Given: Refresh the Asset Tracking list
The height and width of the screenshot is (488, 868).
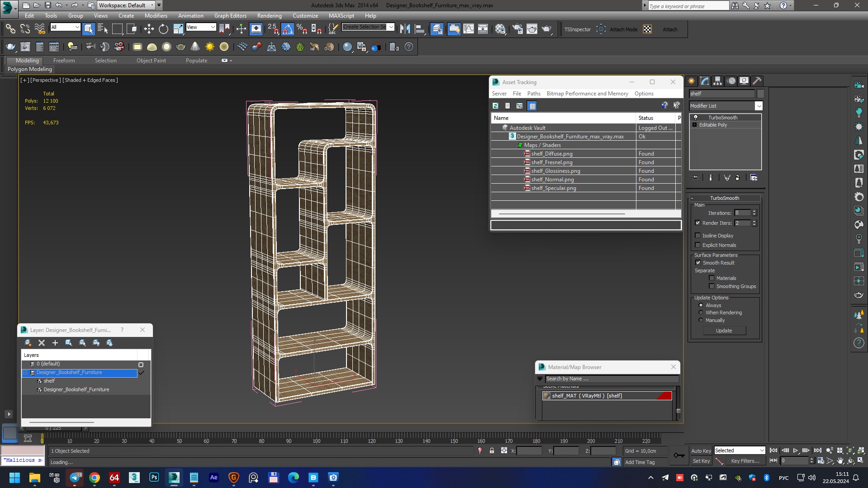Looking at the screenshot, I should tap(496, 106).
